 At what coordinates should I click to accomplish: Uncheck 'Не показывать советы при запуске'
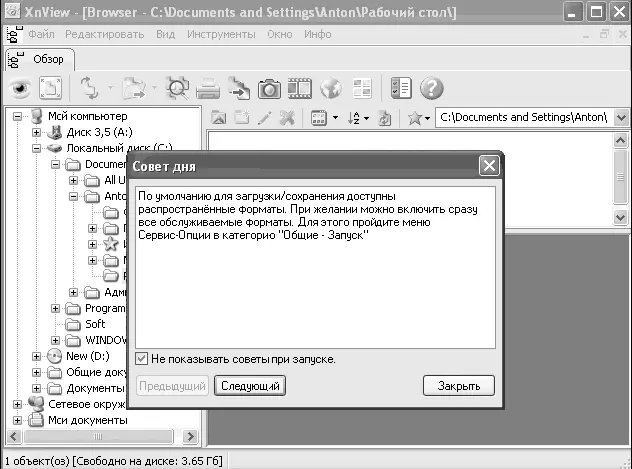pyautogui.click(x=141, y=359)
